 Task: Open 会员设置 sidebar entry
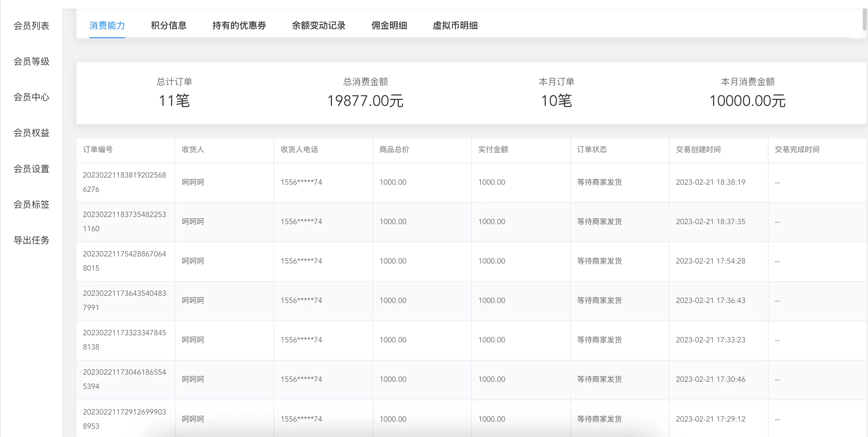pos(32,169)
